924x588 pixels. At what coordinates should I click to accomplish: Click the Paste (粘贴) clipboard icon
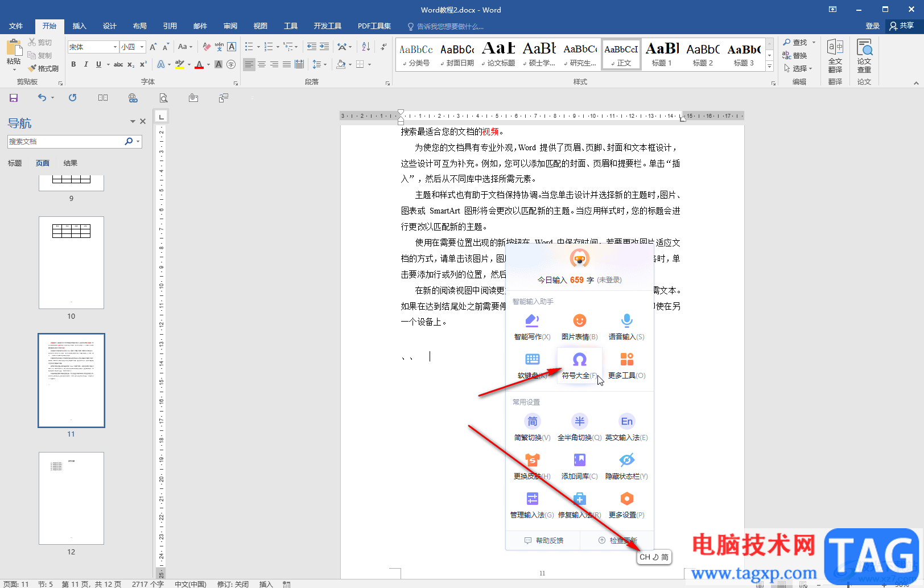(14, 47)
